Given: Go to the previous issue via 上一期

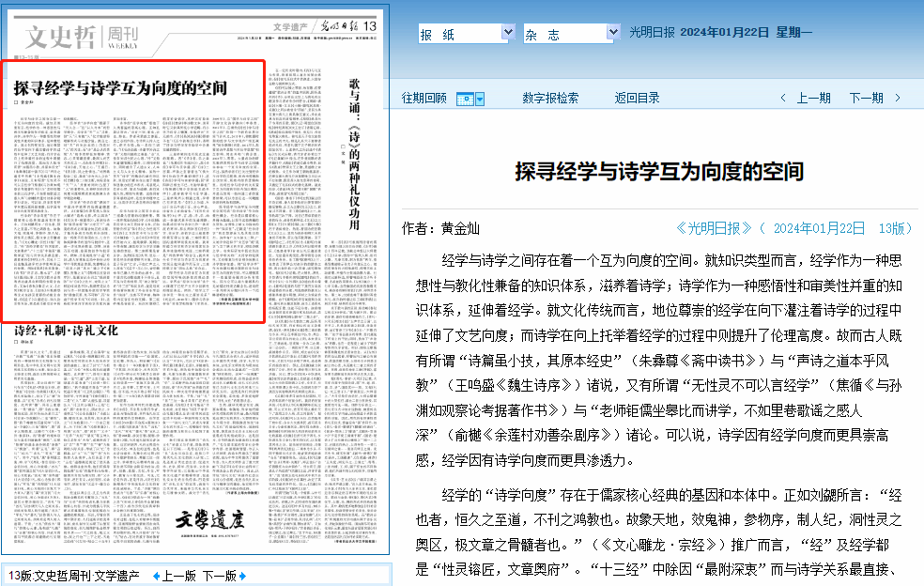Looking at the screenshot, I should coord(814,99).
